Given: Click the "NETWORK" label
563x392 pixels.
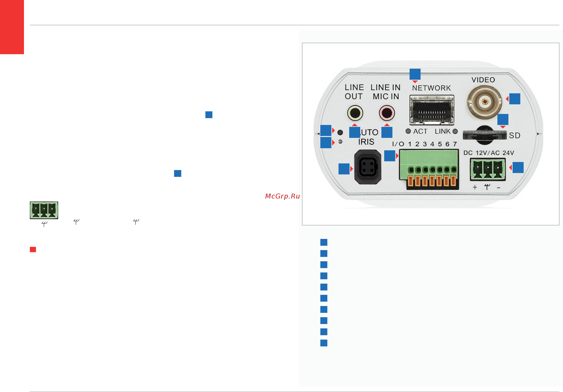Looking at the screenshot, I should [x=431, y=88].
